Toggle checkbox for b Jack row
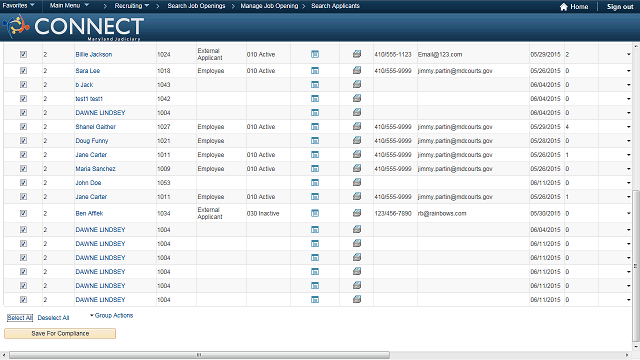The image size is (640, 360). point(23,84)
